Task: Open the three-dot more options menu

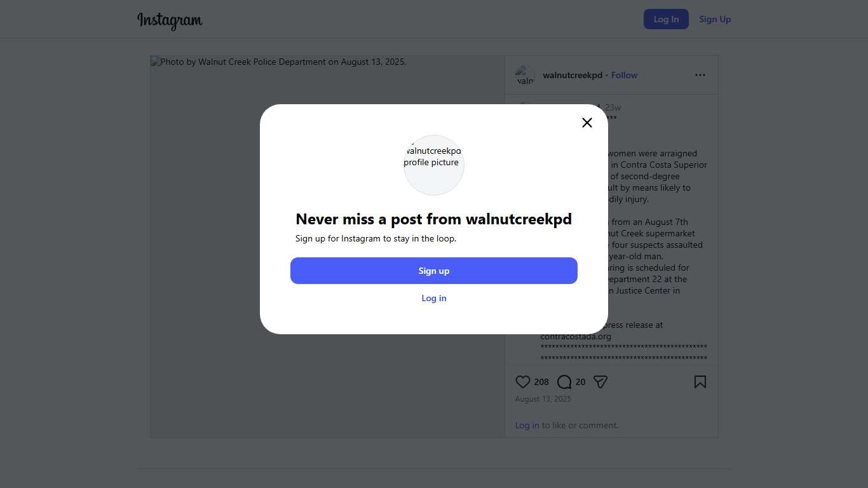Action: click(700, 75)
